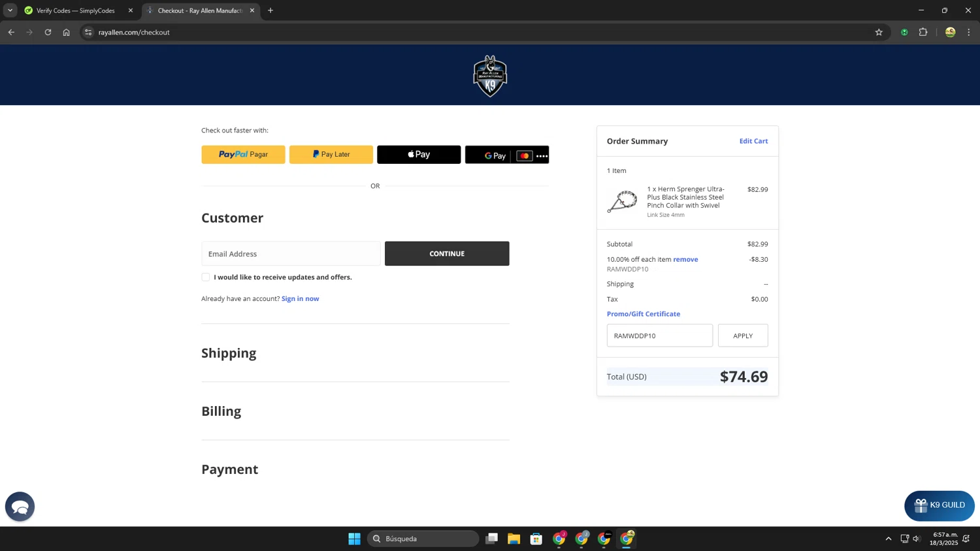
Task: Close the Verify Codes SimplyCodes tab
Action: point(131,10)
